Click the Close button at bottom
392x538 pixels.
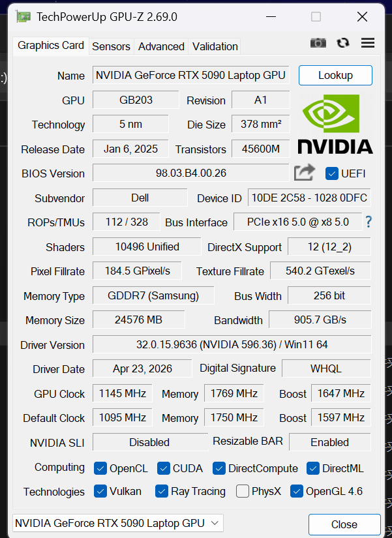(x=344, y=524)
